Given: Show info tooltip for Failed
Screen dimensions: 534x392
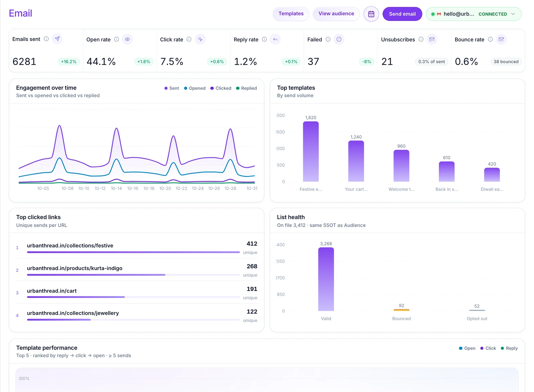Looking at the screenshot, I should (328, 39).
